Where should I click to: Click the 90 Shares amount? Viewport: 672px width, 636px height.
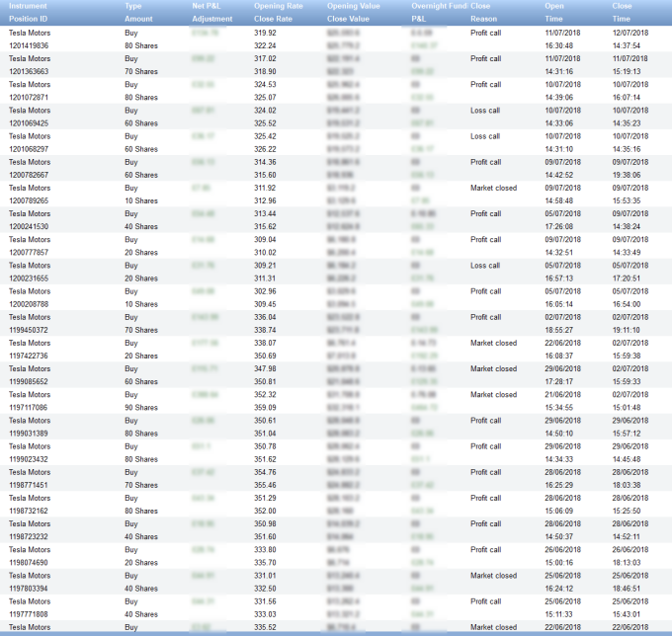click(141, 407)
